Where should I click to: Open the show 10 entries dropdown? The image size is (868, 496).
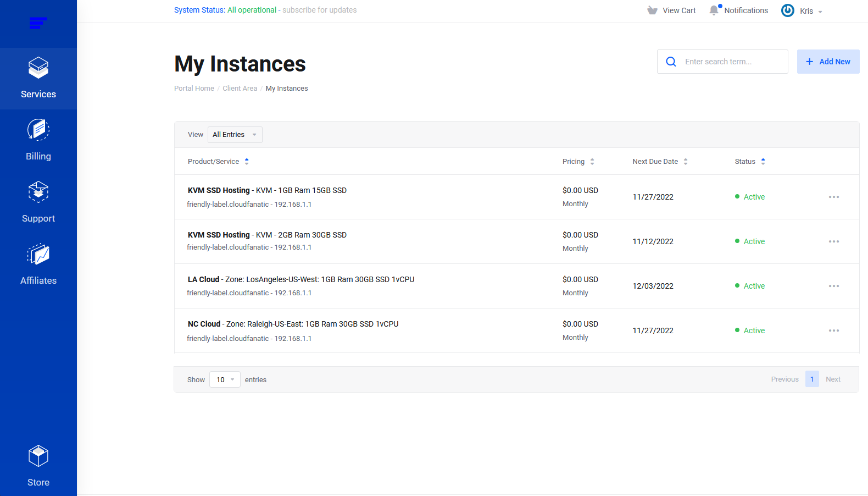(225, 379)
